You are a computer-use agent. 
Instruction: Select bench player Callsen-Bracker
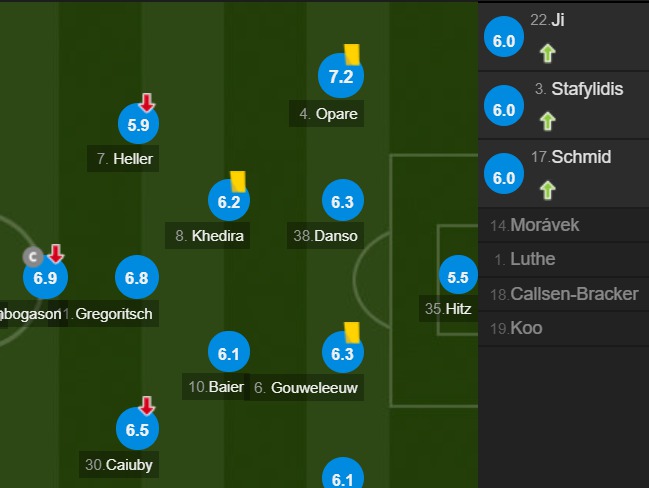pos(564,294)
